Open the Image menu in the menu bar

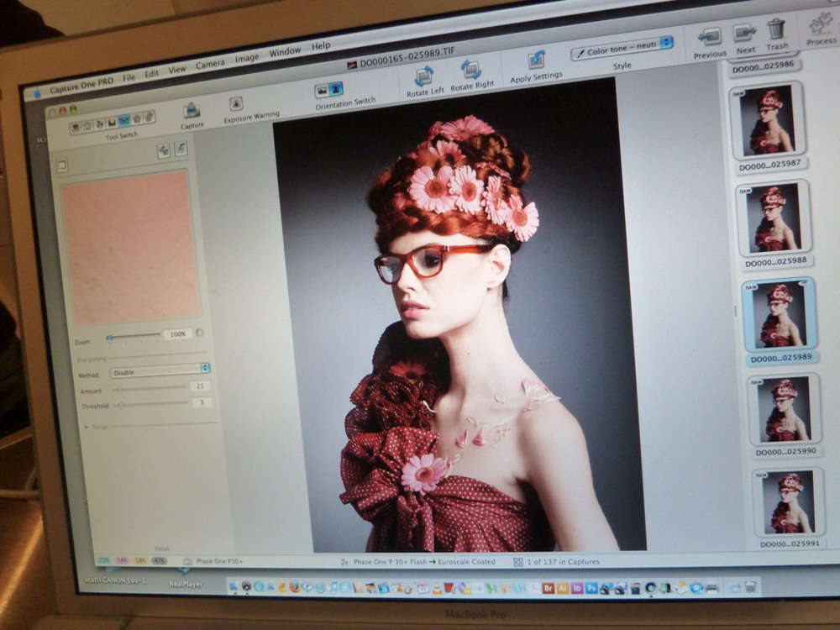pos(246,59)
